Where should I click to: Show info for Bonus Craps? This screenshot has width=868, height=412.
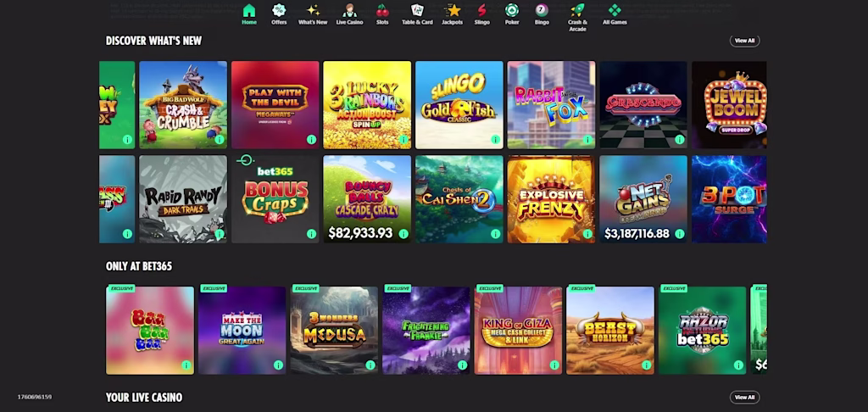[311, 234]
